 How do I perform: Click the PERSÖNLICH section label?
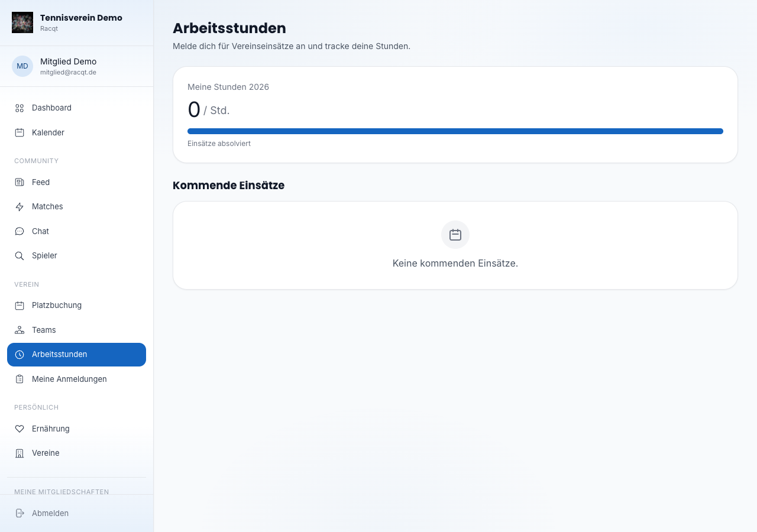click(x=36, y=407)
